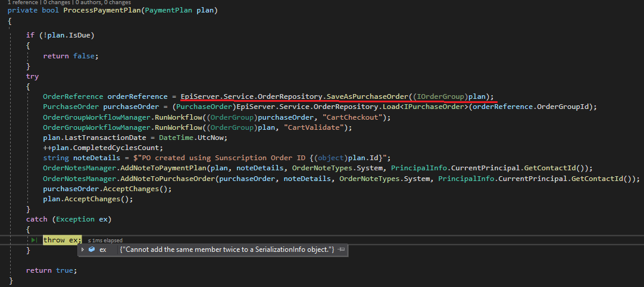
Task: Click the green run-to-click arrow beside throw ex
Action: (x=34, y=240)
